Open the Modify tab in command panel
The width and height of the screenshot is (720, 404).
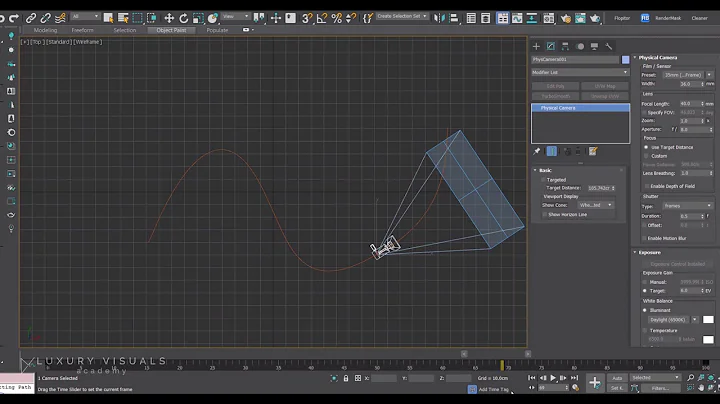click(x=551, y=46)
